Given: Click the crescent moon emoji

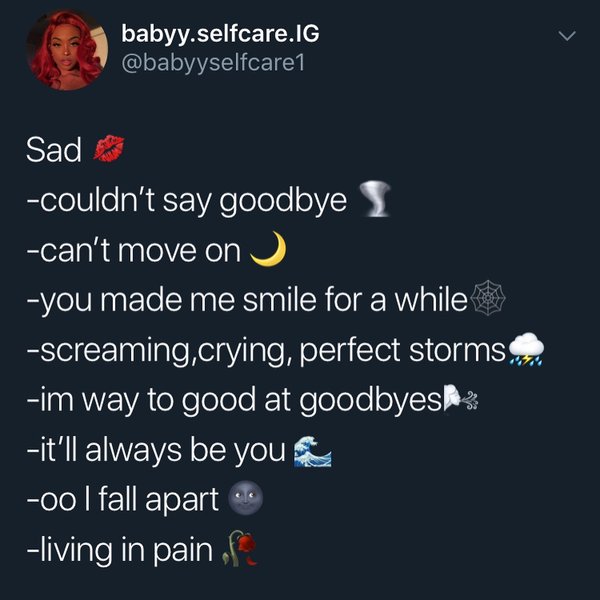Looking at the screenshot, I should tap(269, 249).
